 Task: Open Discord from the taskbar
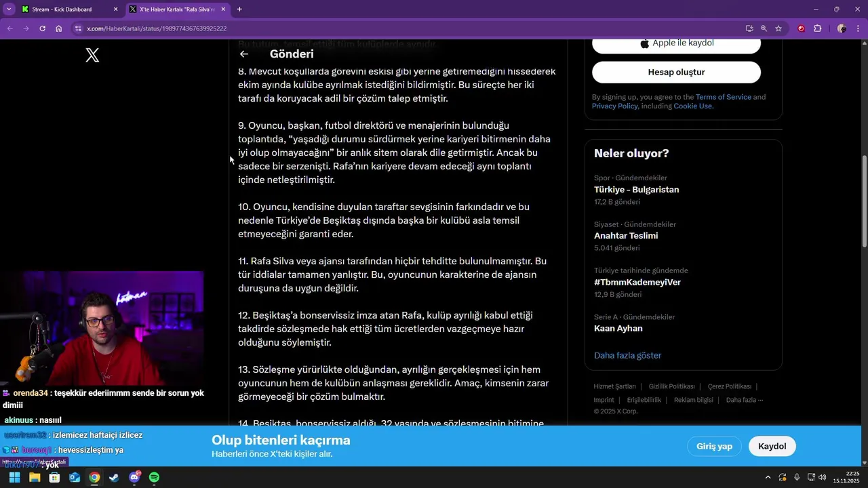point(134,477)
